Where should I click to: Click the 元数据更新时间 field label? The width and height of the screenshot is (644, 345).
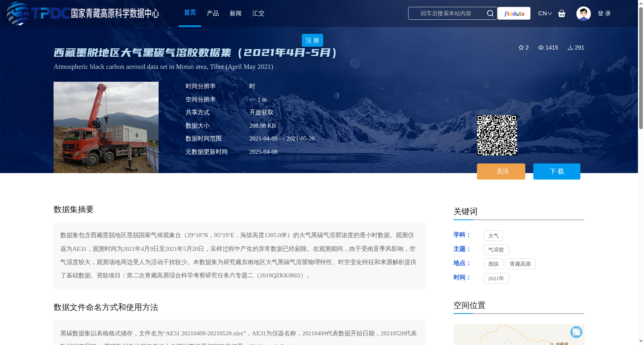(x=206, y=152)
